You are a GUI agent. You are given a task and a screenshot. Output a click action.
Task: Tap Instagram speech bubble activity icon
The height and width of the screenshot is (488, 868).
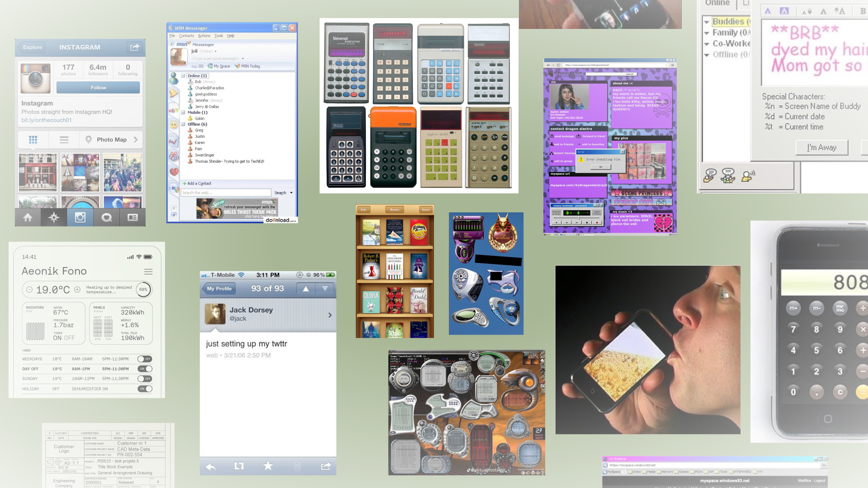106,217
